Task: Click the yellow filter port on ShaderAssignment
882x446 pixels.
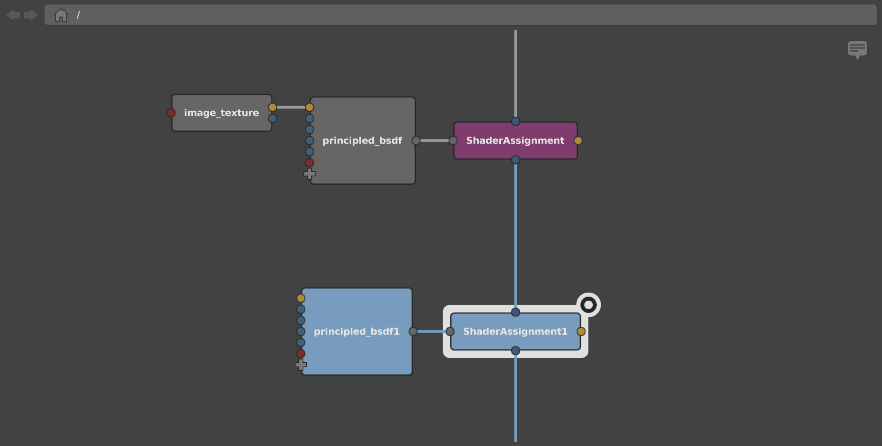Action: point(578,141)
